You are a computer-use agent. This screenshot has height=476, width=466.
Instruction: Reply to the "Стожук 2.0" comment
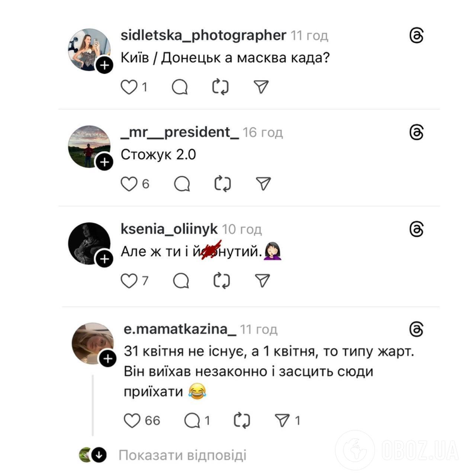[x=182, y=184]
